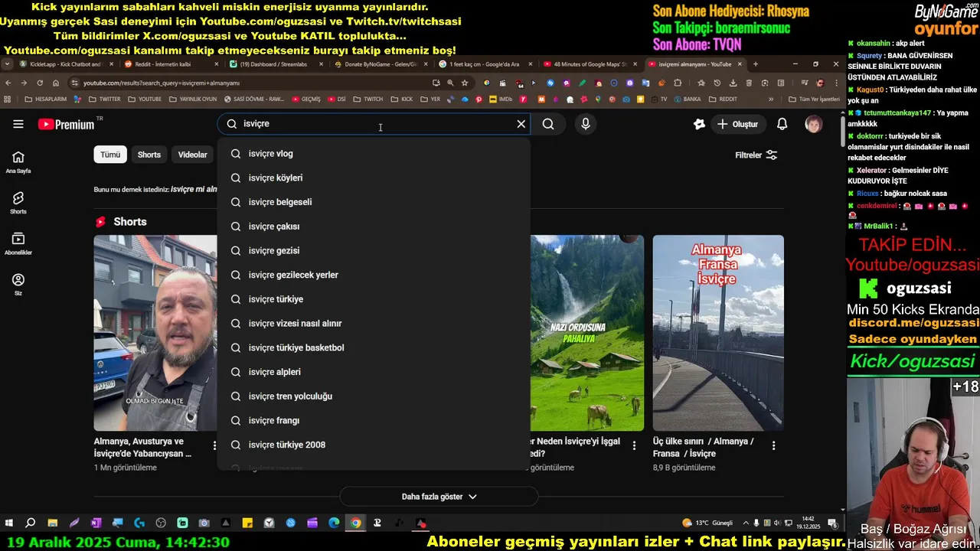Expand results with Daha fazla göster
Viewport: 980px width, 551px height.
[439, 497]
